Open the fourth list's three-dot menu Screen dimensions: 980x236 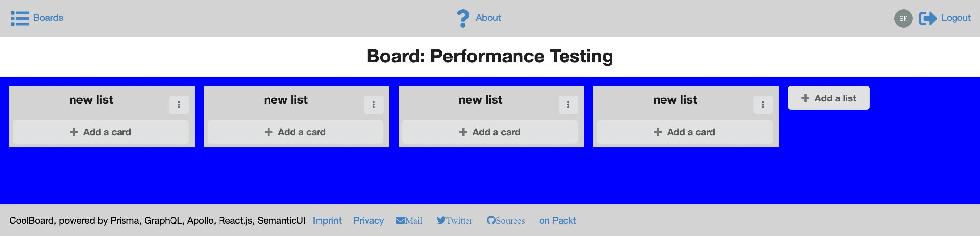(x=763, y=104)
